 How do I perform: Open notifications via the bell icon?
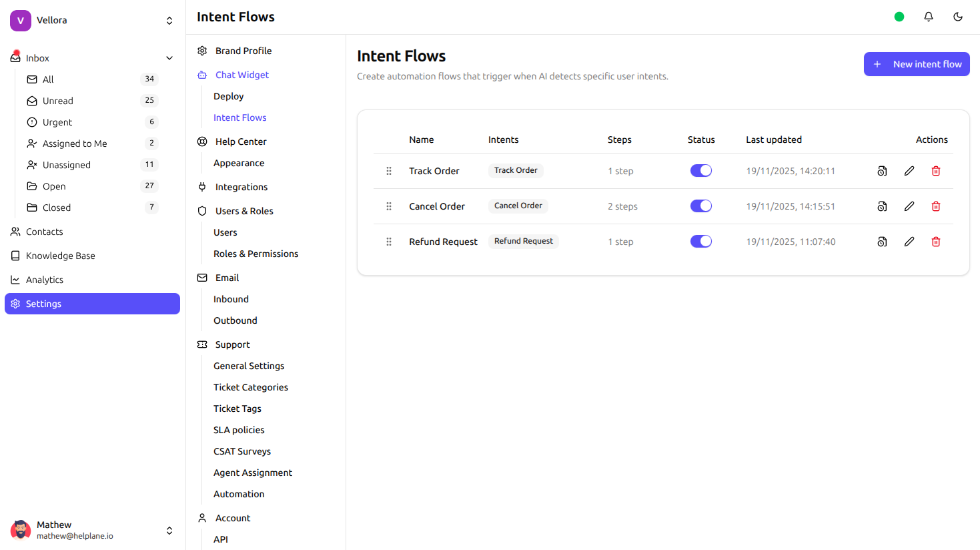point(928,16)
